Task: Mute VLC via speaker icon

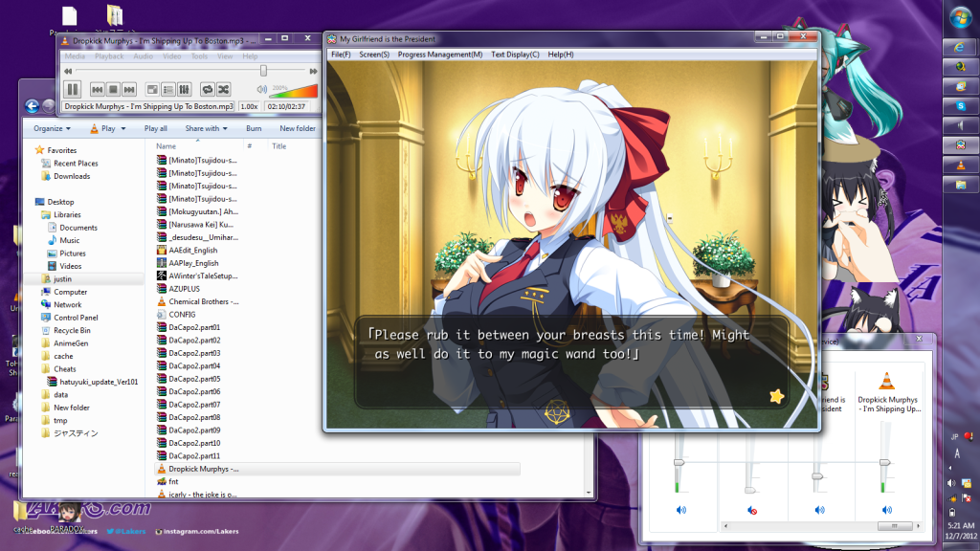Action: coord(262,90)
